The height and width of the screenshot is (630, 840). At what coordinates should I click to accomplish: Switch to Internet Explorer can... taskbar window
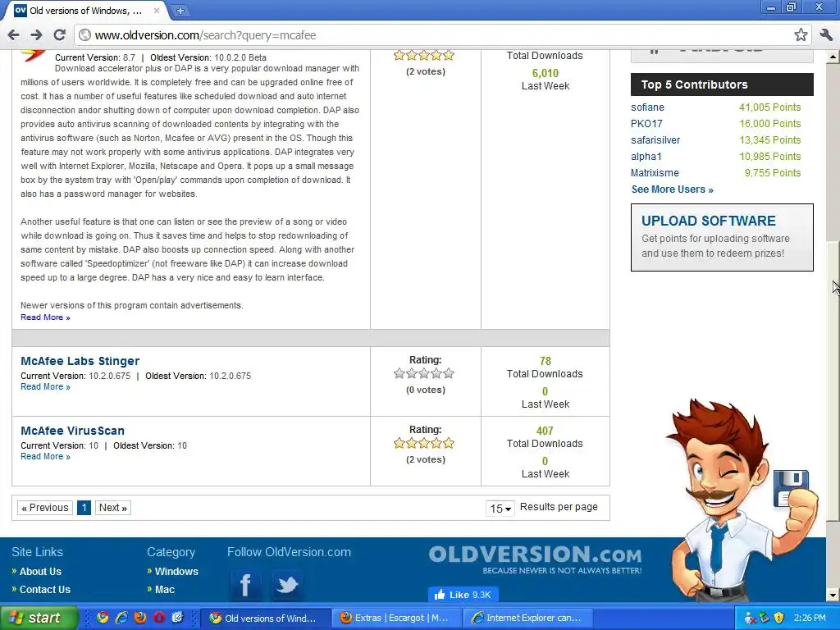click(527, 619)
